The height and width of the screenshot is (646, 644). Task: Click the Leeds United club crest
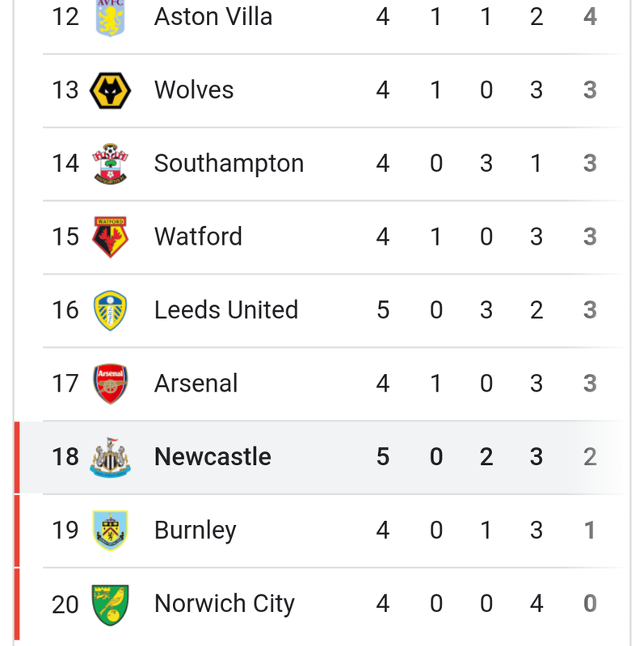[x=110, y=310]
